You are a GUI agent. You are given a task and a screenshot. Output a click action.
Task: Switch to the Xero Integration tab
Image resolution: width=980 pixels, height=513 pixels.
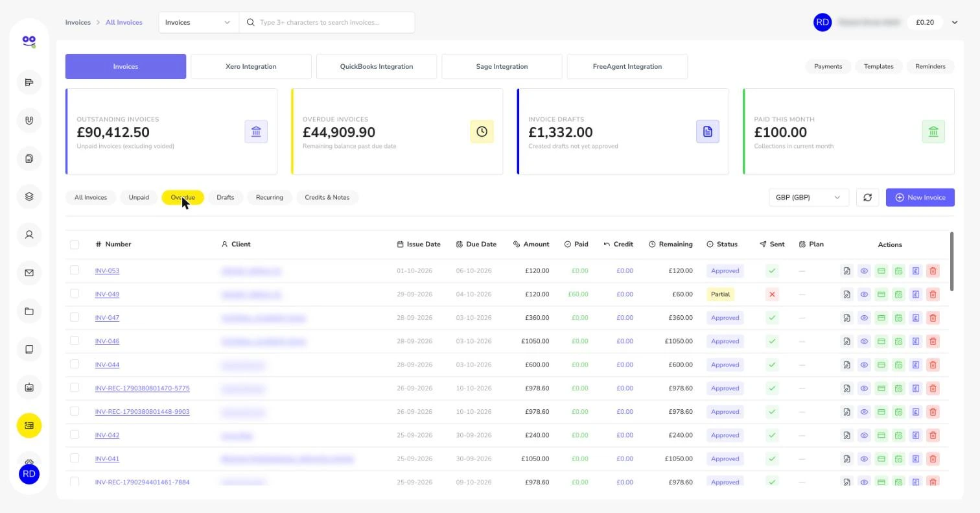pyautogui.click(x=251, y=66)
